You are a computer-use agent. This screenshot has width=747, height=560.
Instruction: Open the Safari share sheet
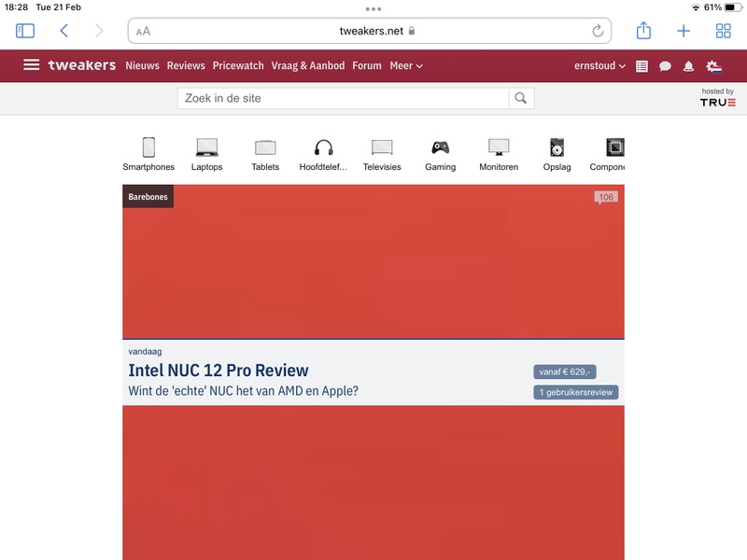[x=643, y=30]
